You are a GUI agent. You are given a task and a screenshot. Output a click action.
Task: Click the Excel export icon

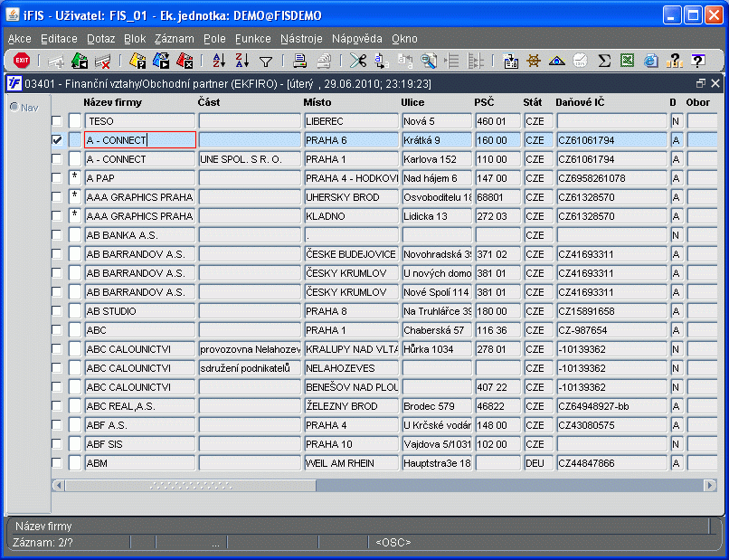click(x=627, y=61)
